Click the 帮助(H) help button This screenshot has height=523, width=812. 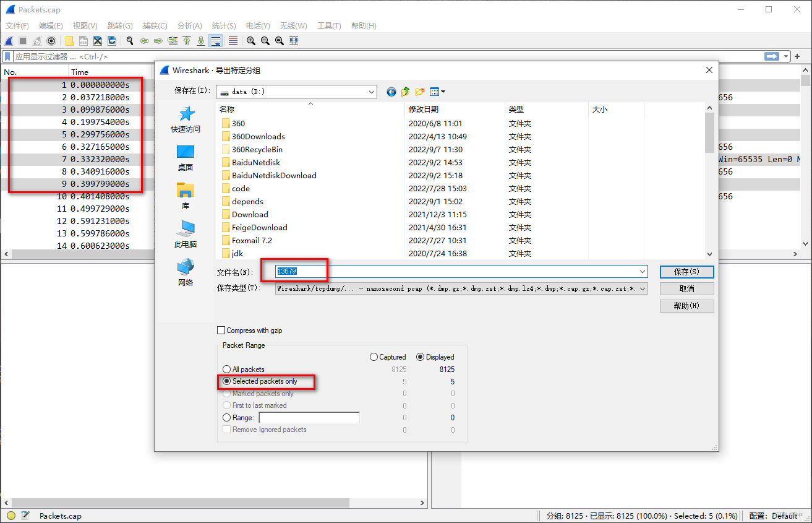686,306
